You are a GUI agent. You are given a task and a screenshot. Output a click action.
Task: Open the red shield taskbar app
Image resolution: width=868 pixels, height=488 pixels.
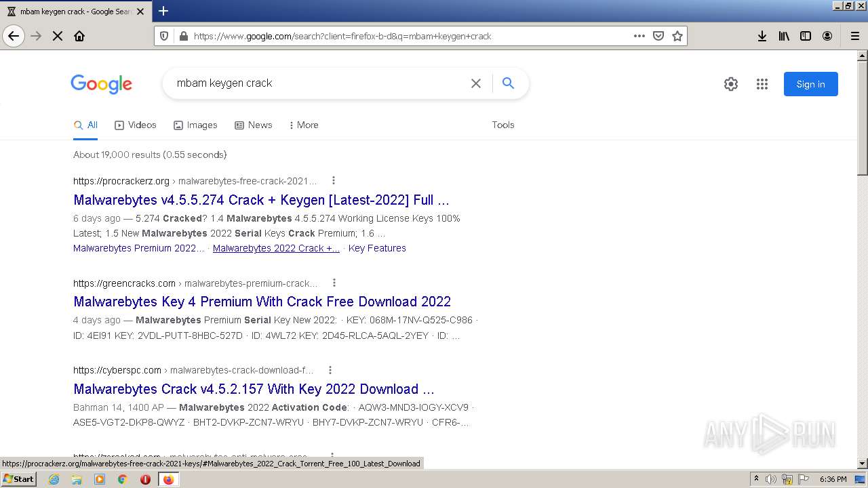145,479
